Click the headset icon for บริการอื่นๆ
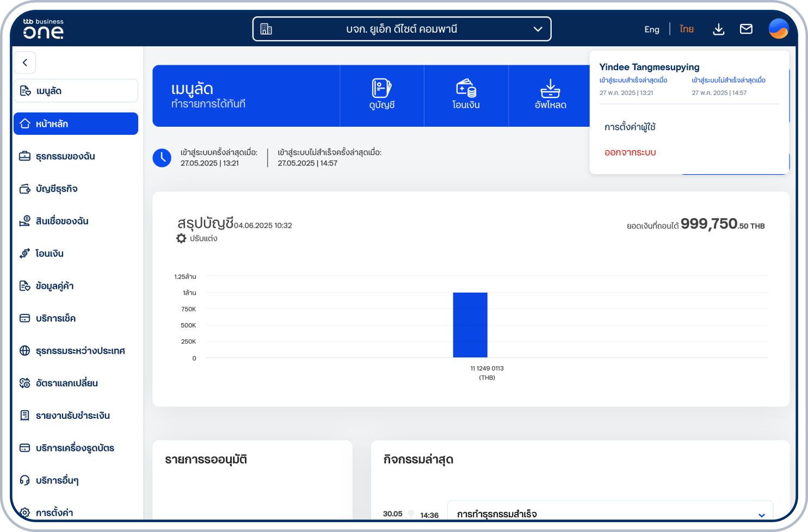 (x=25, y=480)
